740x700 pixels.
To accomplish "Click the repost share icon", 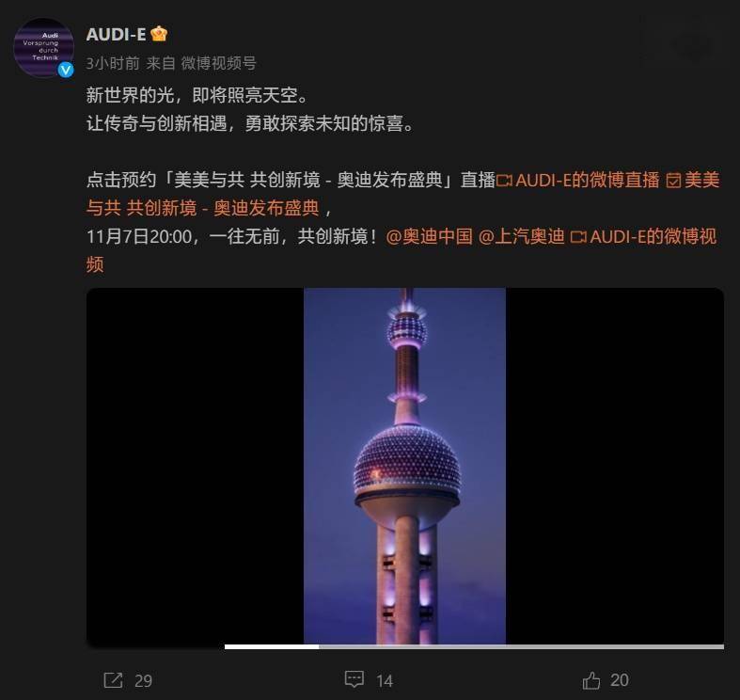I will click(x=113, y=680).
